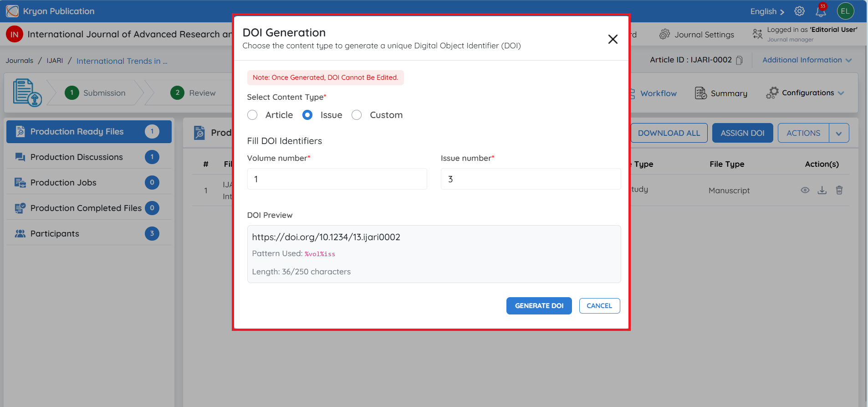Click the EL user avatar
This screenshot has width=868, height=407.
point(846,11)
